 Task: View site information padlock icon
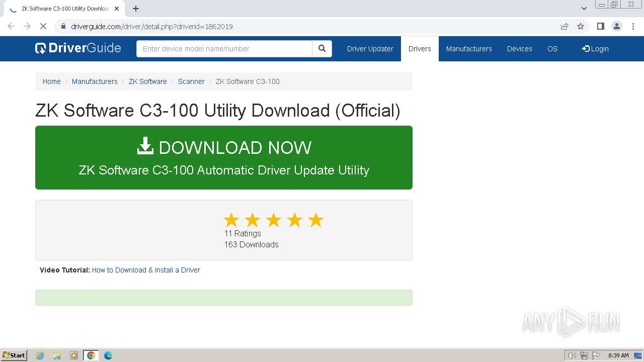63,26
